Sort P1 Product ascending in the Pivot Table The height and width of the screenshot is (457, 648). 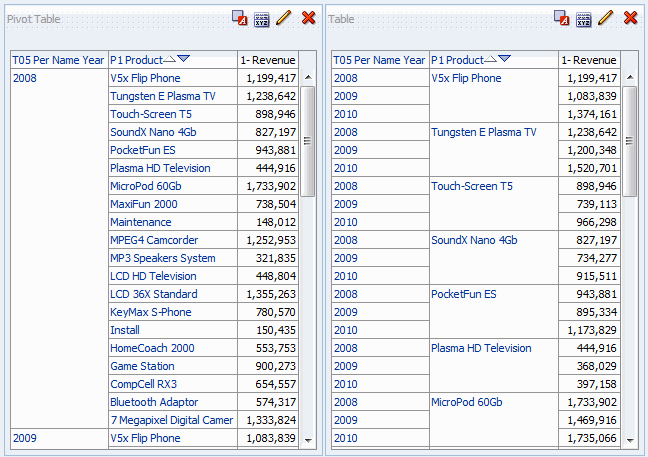169,60
